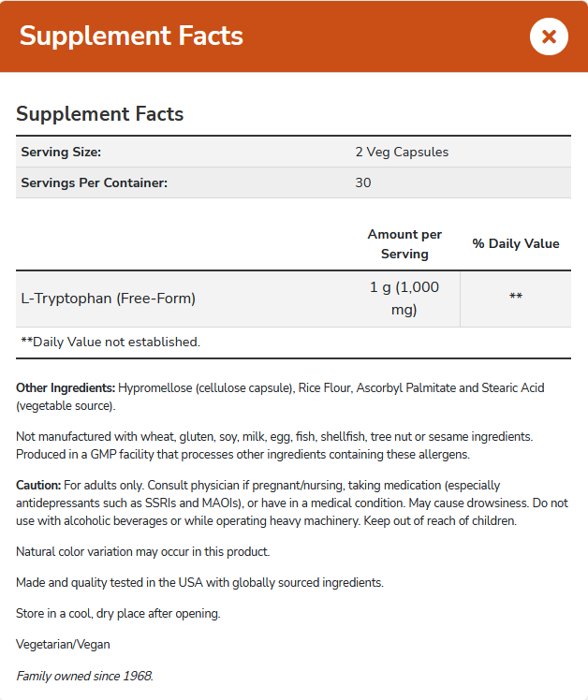Click the % Daily Value column header
Viewport: 588px width, 700px height.
pos(515,243)
